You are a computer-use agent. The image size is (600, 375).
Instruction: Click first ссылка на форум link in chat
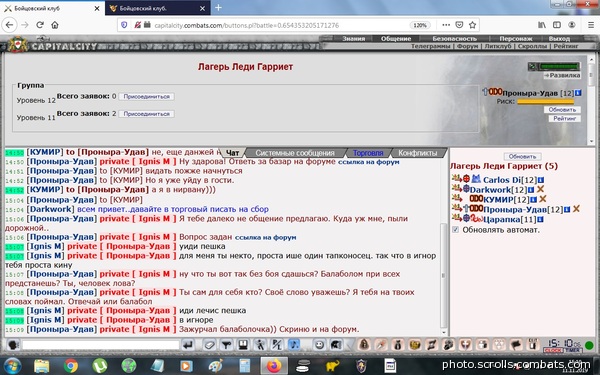click(368, 162)
